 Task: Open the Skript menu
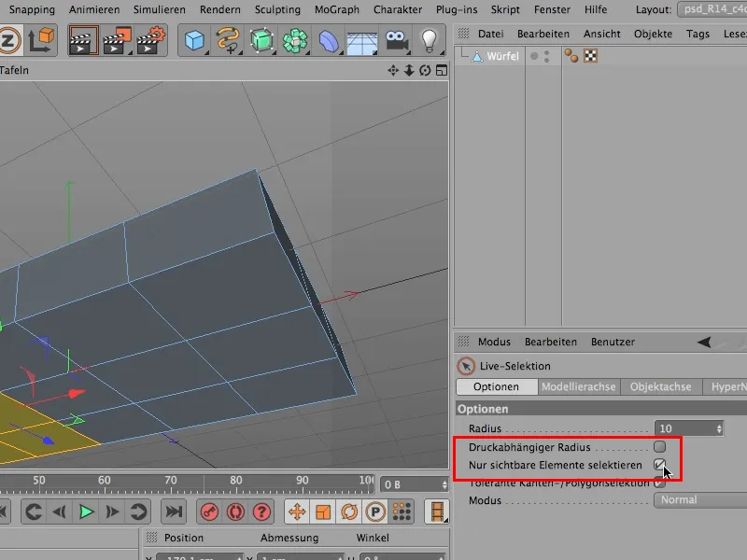[x=505, y=9]
